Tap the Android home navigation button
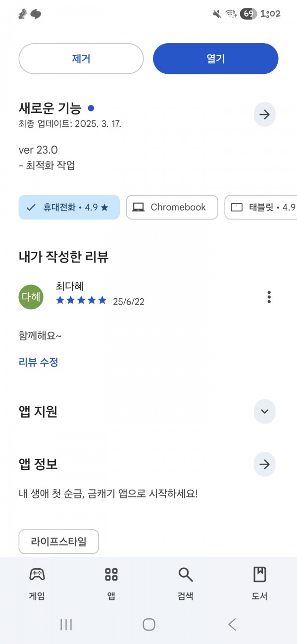The height and width of the screenshot is (644, 297). point(149,624)
